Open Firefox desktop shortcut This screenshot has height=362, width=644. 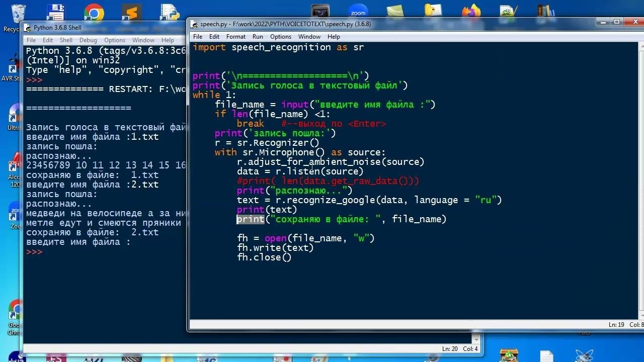click(x=471, y=12)
